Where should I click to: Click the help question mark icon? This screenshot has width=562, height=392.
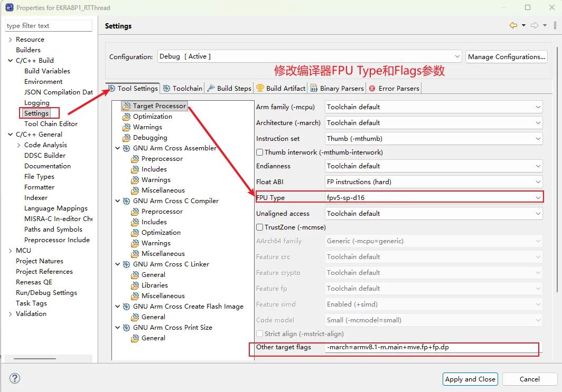point(14,378)
